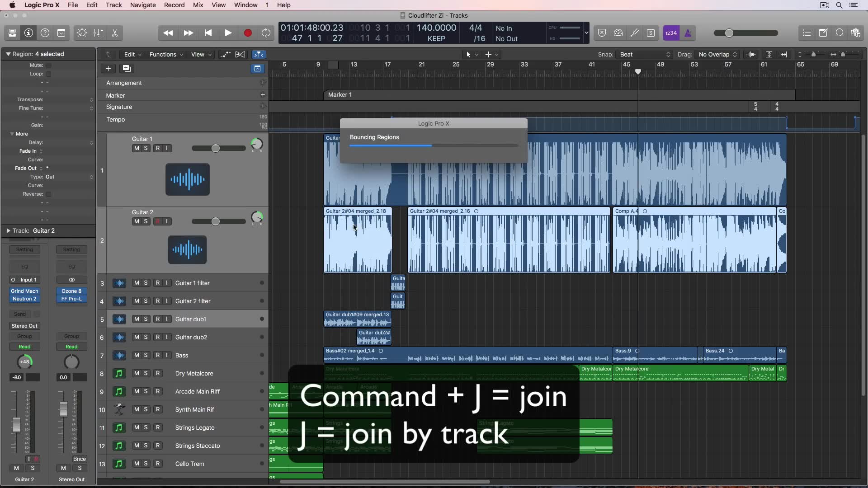
Task: Adjust the Guitar 1 volume slider
Action: coord(216,149)
